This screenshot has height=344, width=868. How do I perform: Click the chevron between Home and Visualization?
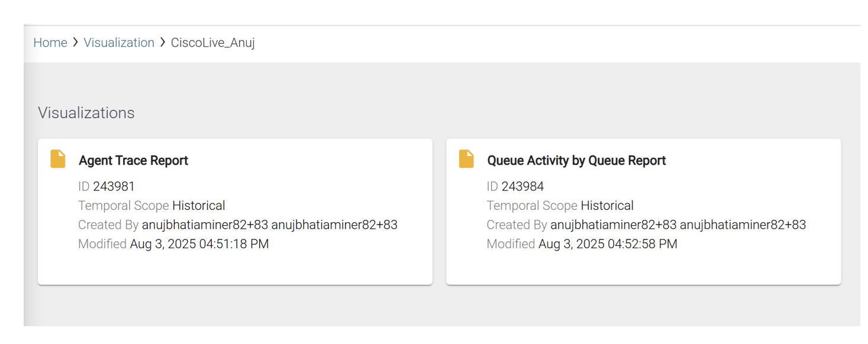click(x=76, y=43)
